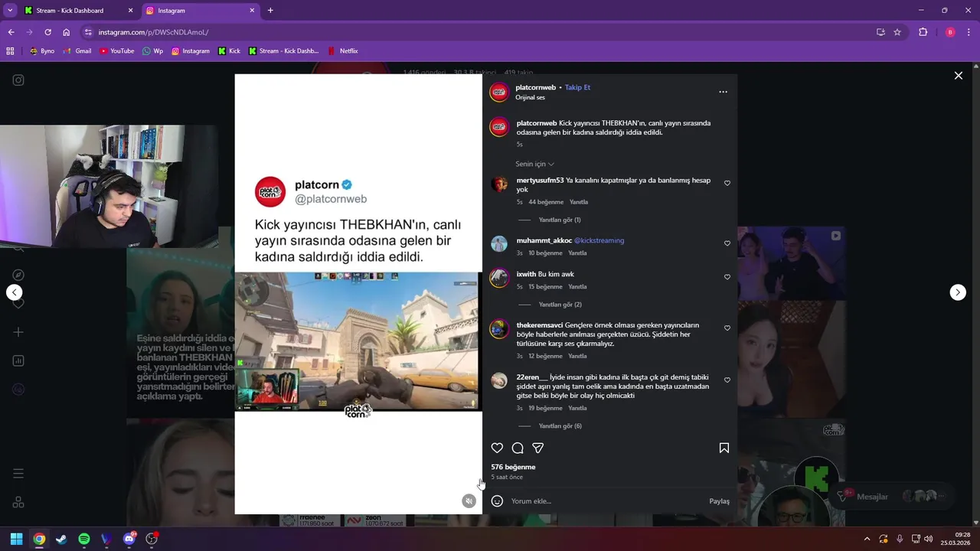The image size is (980, 551).
Task: Select the Instagram browser tab
Action: tap(200, 11)
